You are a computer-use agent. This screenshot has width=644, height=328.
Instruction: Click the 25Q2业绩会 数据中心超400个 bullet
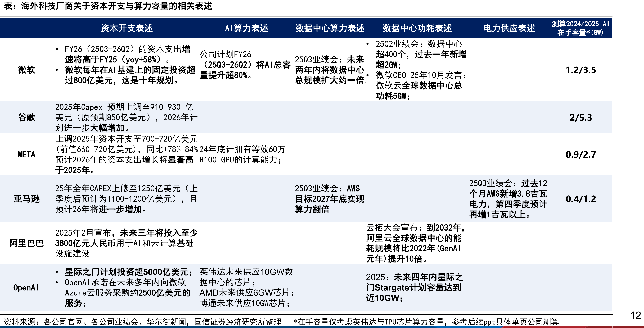pyautogui.click(x=417, y=54)
